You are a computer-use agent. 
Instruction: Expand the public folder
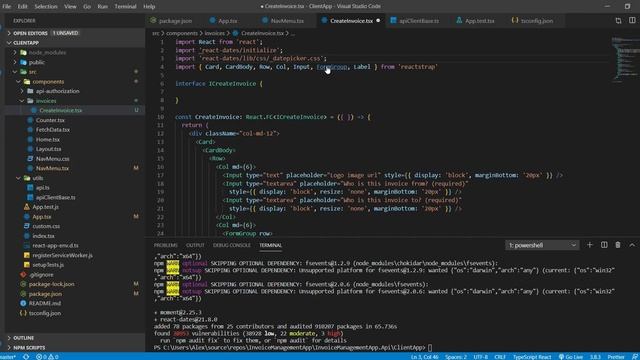coord(36,62)
